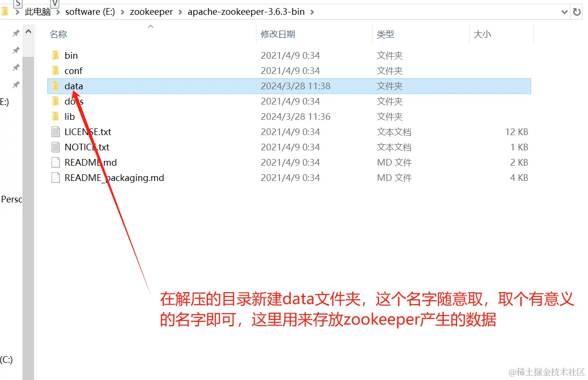The height and width of the screenshot is (380, 588).
Task: Open the bin folder icon
Action: pos(55,55)
